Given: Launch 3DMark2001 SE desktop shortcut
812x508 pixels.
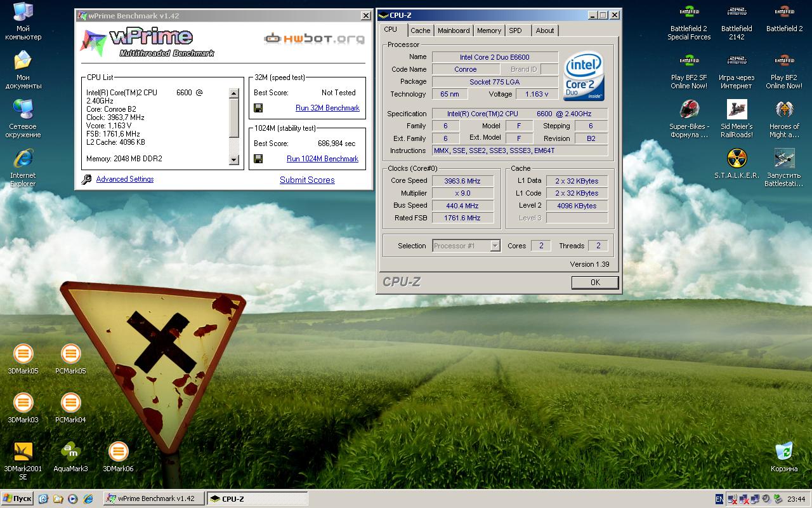Looking at the screenshot, I should click(23, 460).
